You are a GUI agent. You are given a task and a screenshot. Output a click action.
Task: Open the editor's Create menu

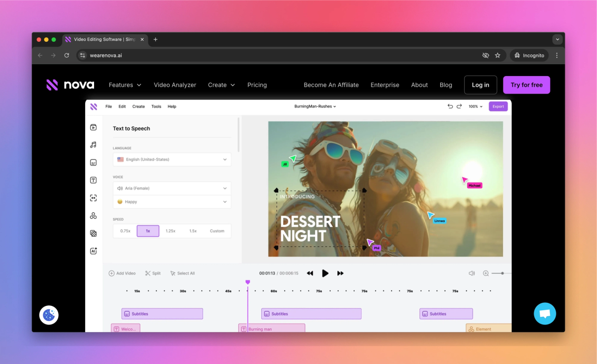coord(138,106)
